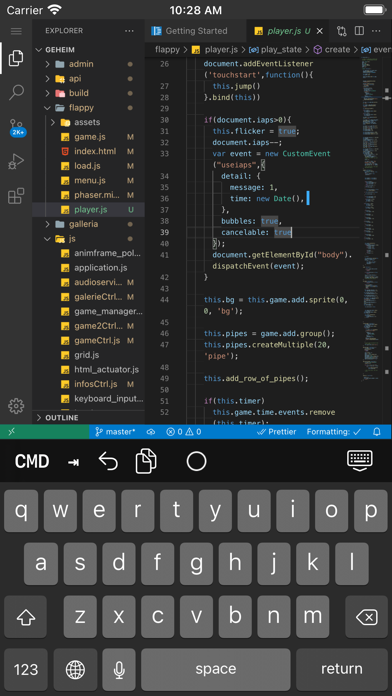The height and width of the screenshot is (696, 392).
Task: Tap the q key on keyboard
Action: pos(21,510)
